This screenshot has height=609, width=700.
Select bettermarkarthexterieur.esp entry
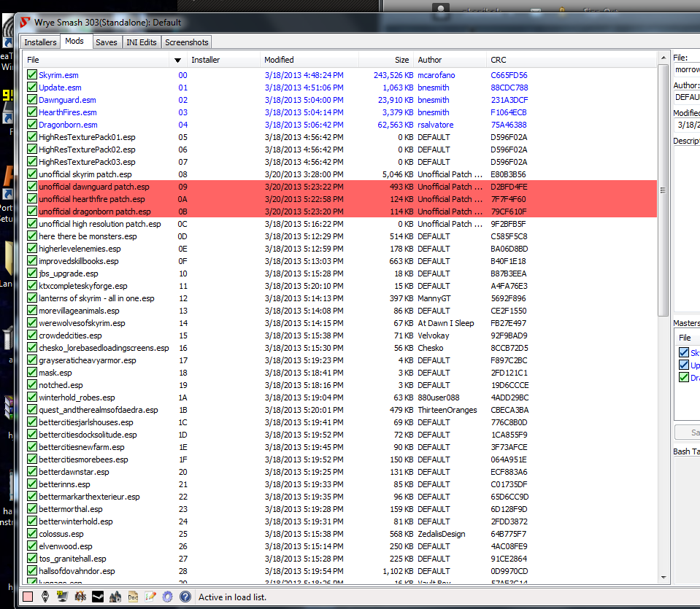click(x=89, y=497)
